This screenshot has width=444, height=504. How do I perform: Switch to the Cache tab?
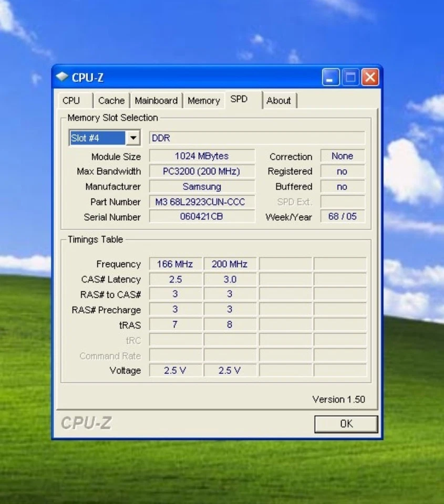pyautogui.click(x=111, y=100)
